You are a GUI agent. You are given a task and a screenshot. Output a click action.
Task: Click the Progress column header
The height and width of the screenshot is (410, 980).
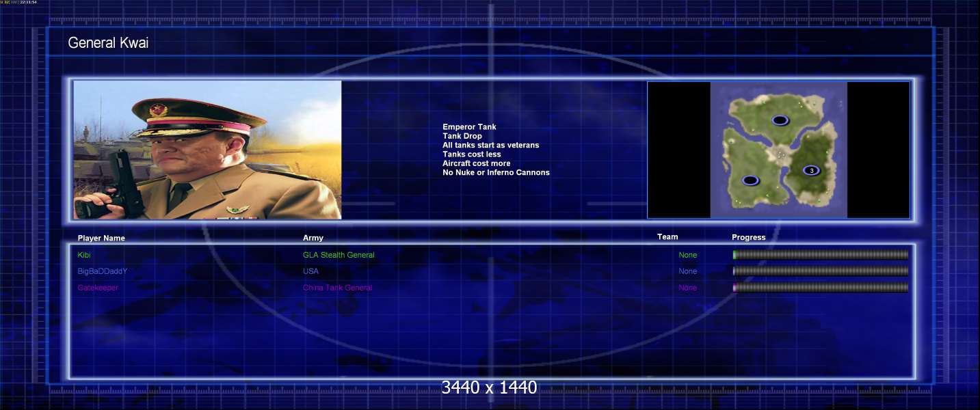[x=749, y=238]
